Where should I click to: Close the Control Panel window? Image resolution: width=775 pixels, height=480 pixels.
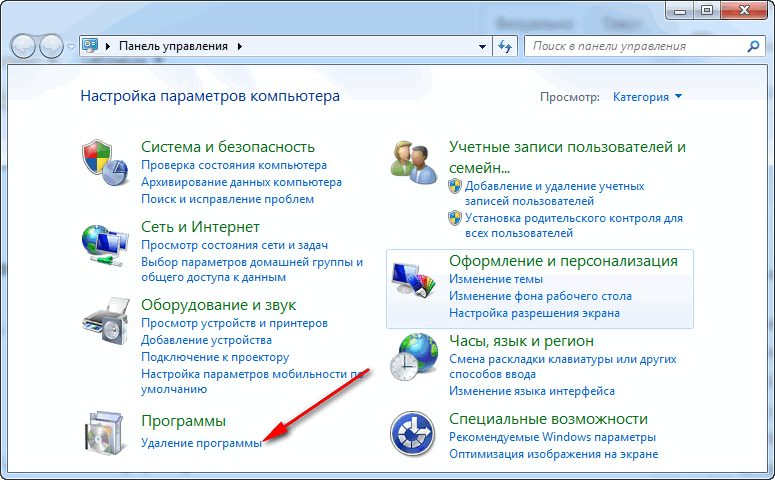click(744, 10)
